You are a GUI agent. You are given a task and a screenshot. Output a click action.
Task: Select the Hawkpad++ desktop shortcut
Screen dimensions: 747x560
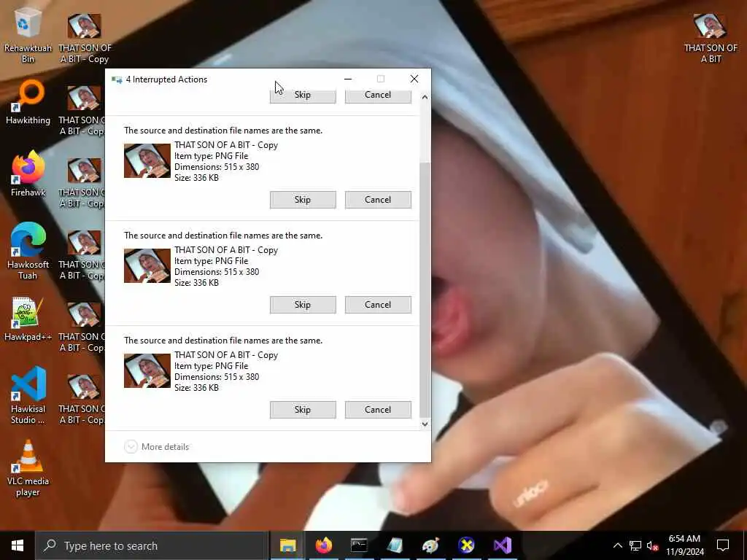pyautogui.click(x=28, y=319)
